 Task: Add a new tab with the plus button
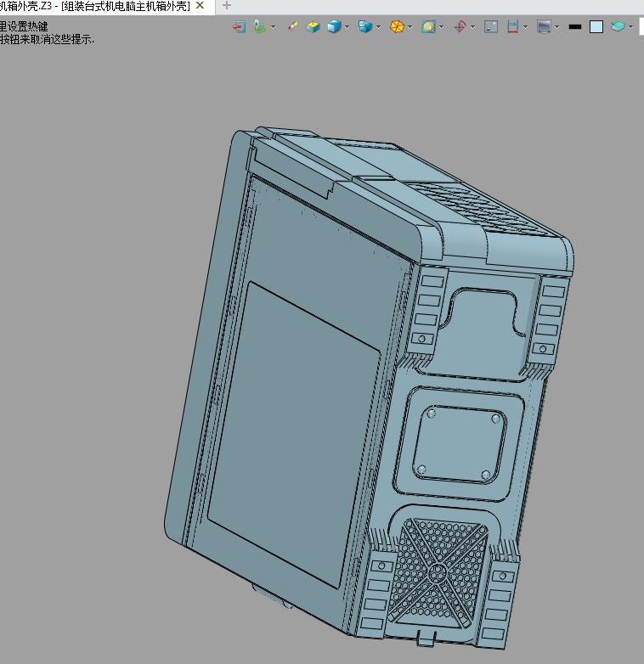pyautogui.click(x=227, y=5)
